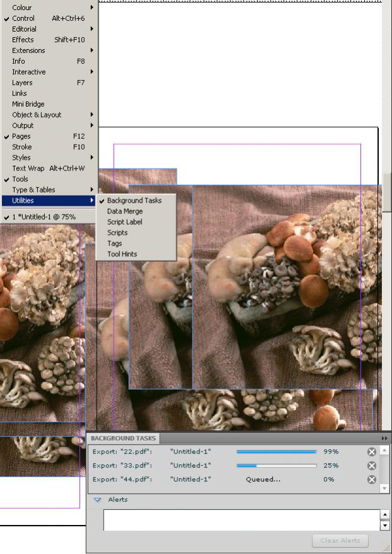Click the Export "33.pdf" task label
The height and width of the screenshot is (554, 392).
pyautogui.click(x=122, y=466)
